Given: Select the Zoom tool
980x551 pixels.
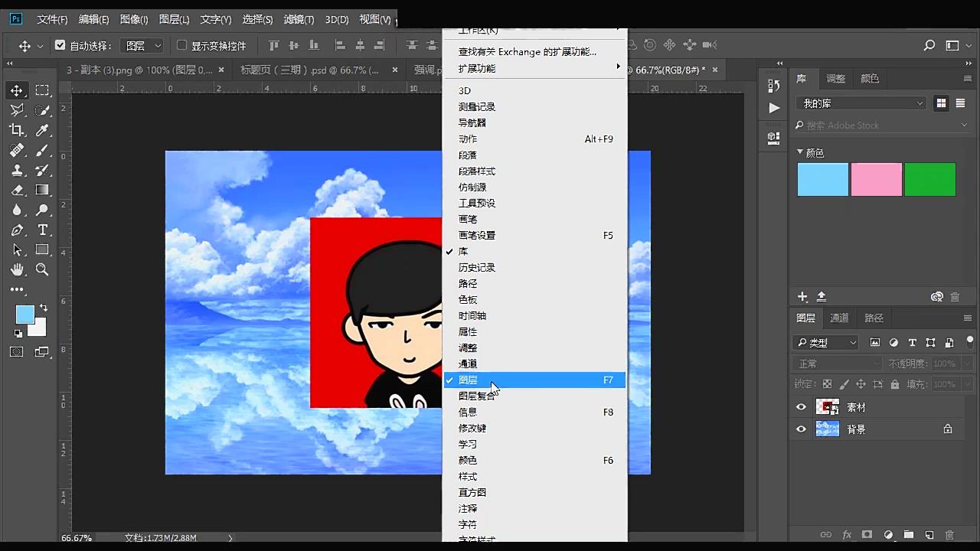Looking at the screenshot, I should coord(42,269).
